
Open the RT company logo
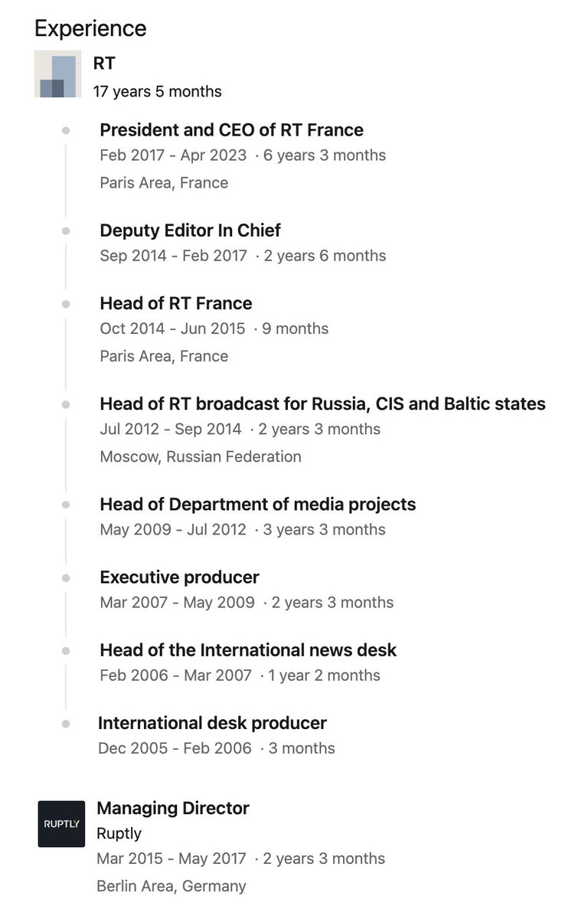click(x=58, y=74)
